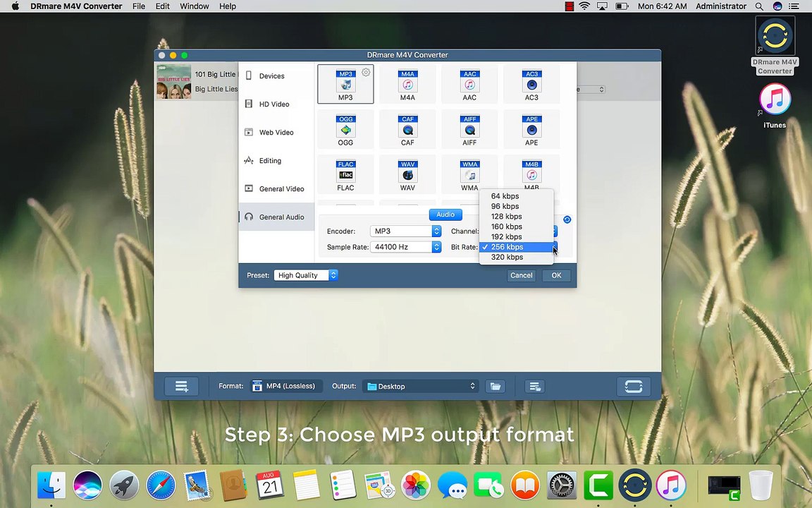Open iTunes desktop shortcut
The image size is (812, 508).
click(775, 106)
